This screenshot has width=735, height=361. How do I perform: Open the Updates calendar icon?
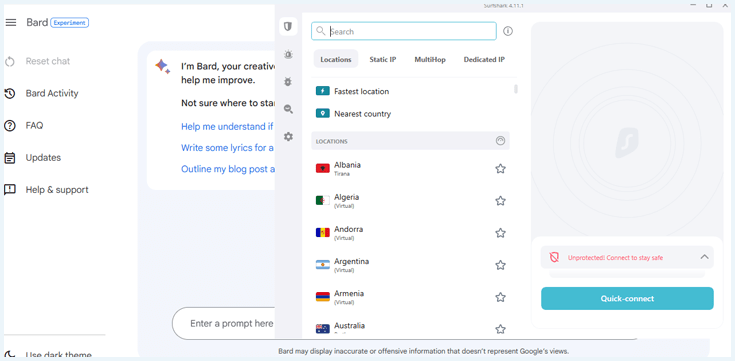(x=10, y=158)
